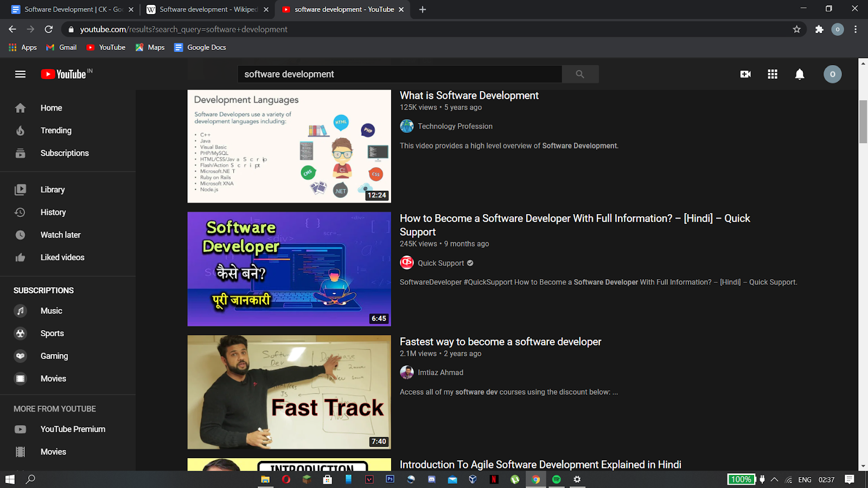Open a new browser tab with the plus button
868x488 pixels.
tap(423, 9)
